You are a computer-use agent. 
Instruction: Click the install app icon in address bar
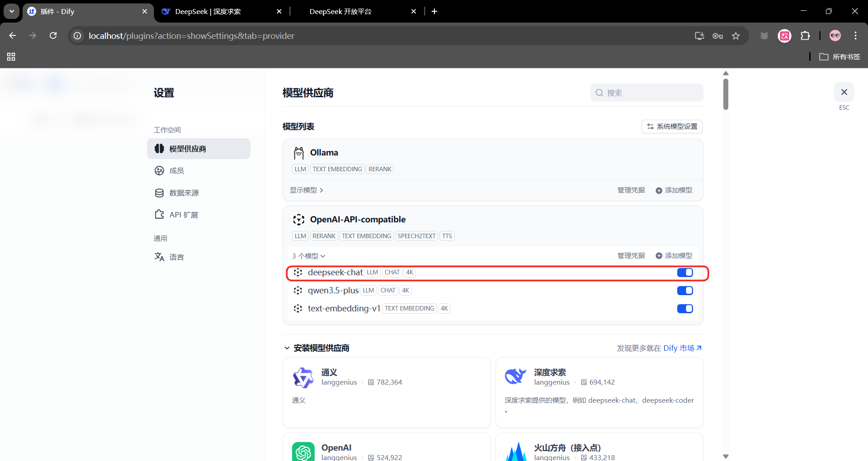(x=699, y=36)
